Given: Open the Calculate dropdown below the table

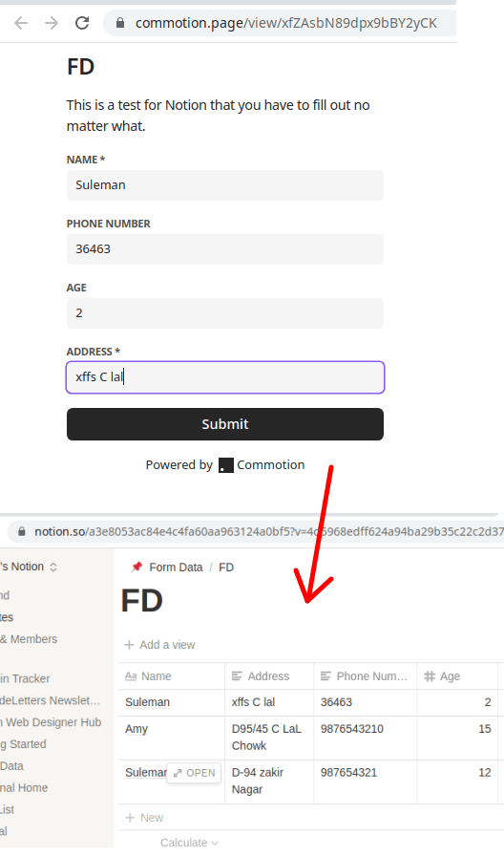Looking at the screenshot, I should coord(189,843).
